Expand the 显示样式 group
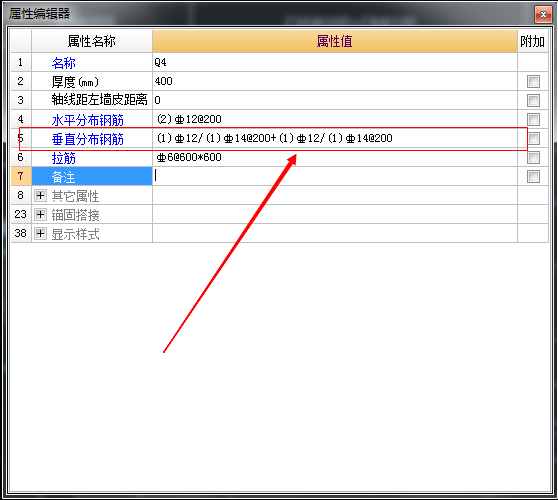Viewport: 558px width, 500px height. coord(40,233)
